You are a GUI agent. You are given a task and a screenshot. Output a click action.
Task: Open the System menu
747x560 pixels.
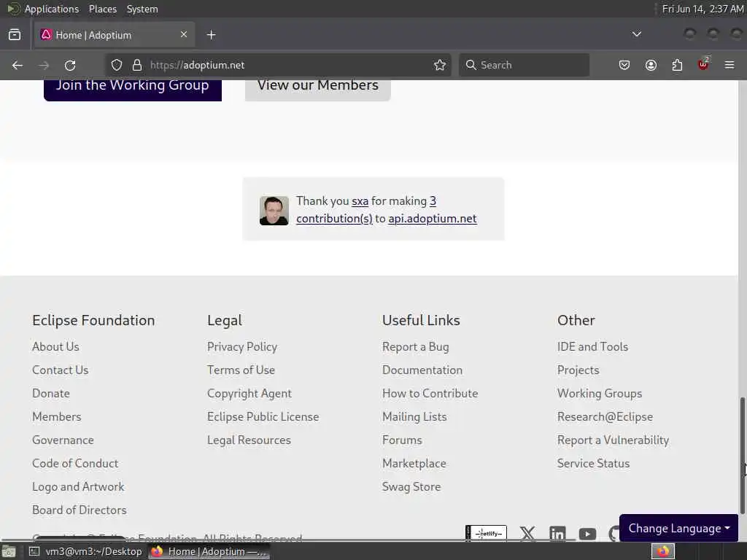pos(142,9)
